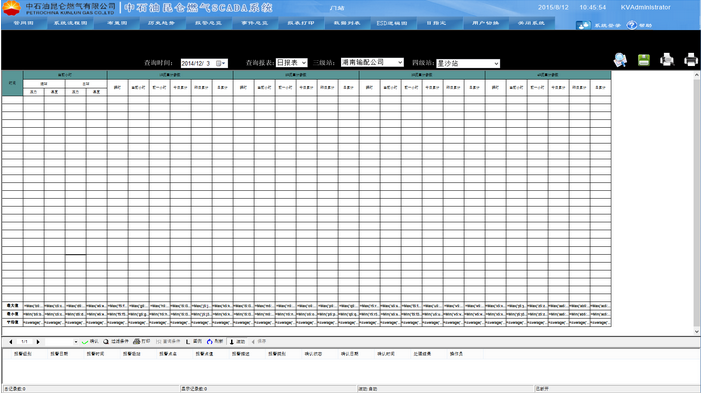Click the KVAdministrator user name
The height and width of the screenshot is (396, 701).
[x=646, y=7]
